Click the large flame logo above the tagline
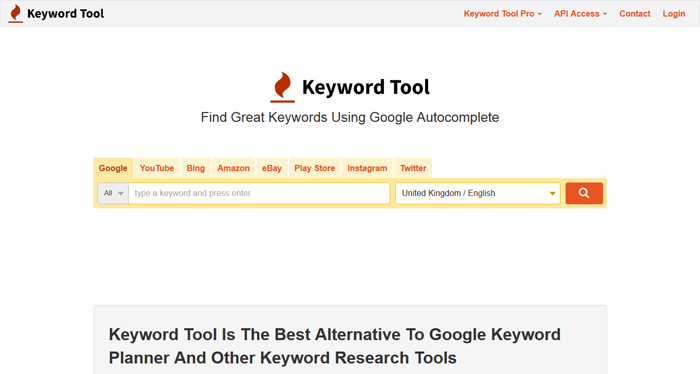This screenshot has height=374, width=700. pos(283,87)
